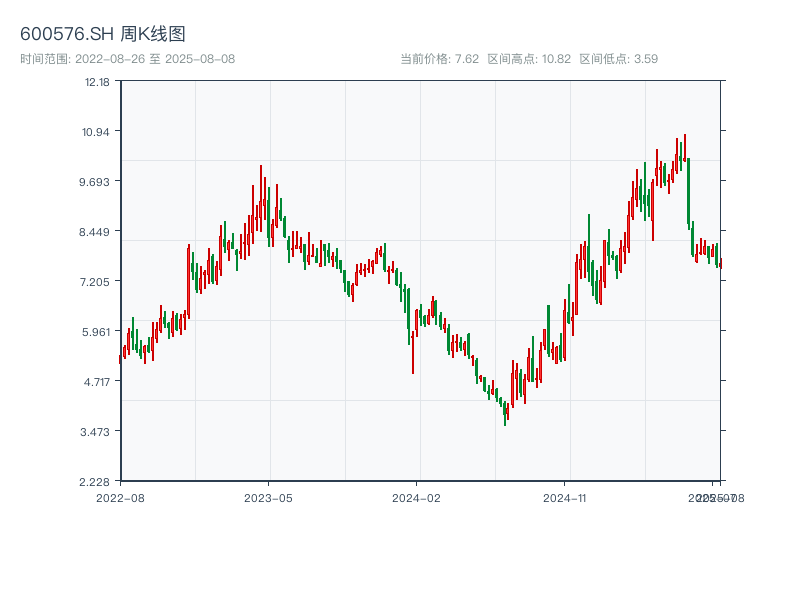The height and width of the screenshot is (600, 800).
Task: Click the y-axis label 5.961
Action: [96, 332]
